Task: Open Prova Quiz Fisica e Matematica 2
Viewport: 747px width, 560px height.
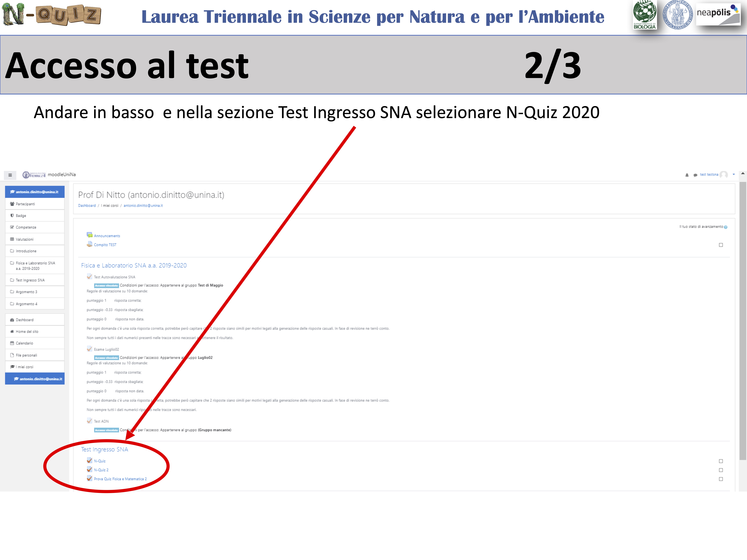Action: point(120,479)
